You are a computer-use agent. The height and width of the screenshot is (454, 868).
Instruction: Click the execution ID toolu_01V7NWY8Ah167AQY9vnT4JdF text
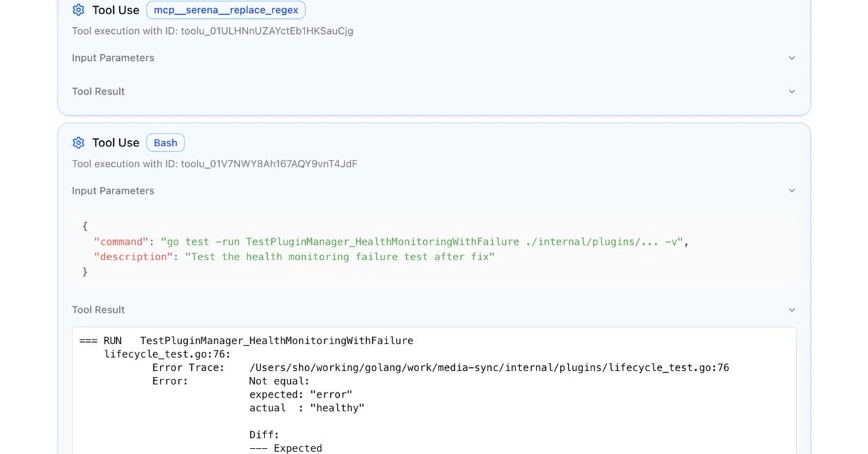click(x=269, y=163)
